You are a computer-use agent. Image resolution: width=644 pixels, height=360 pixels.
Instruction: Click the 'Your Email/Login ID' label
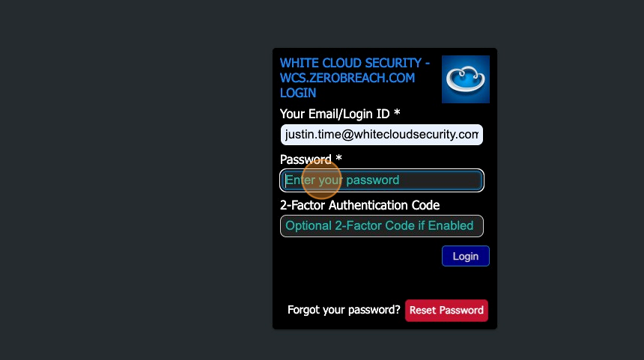335,114
